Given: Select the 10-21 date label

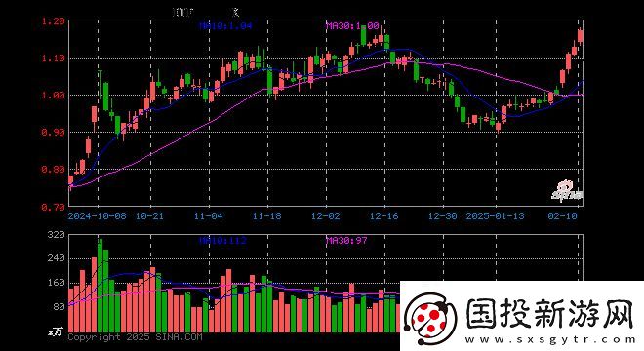Looking at the screenshot, I should point(149,215).
